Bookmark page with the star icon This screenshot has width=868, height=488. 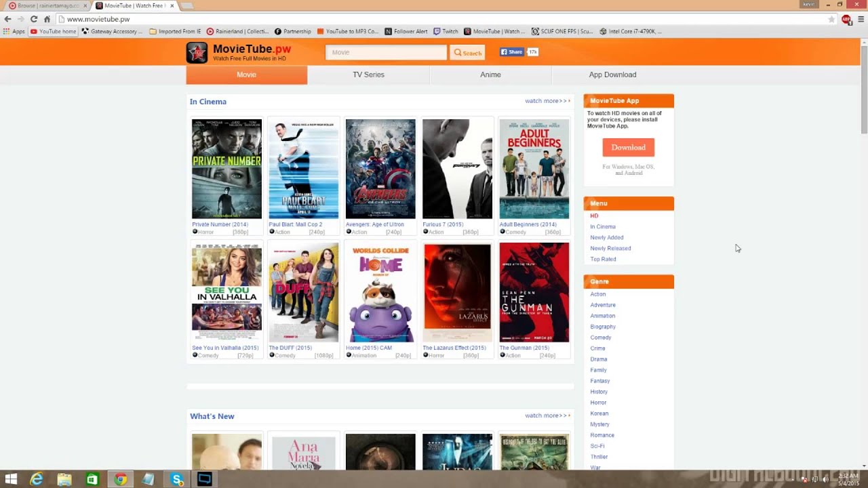click(x=831, y=19)
